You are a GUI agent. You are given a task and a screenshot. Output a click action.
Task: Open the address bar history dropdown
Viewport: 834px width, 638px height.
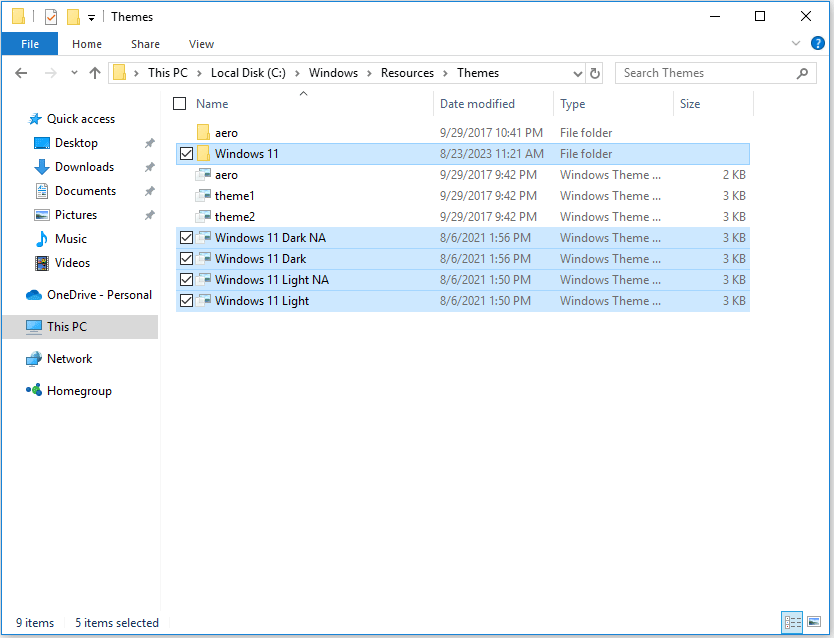point(578,73)
